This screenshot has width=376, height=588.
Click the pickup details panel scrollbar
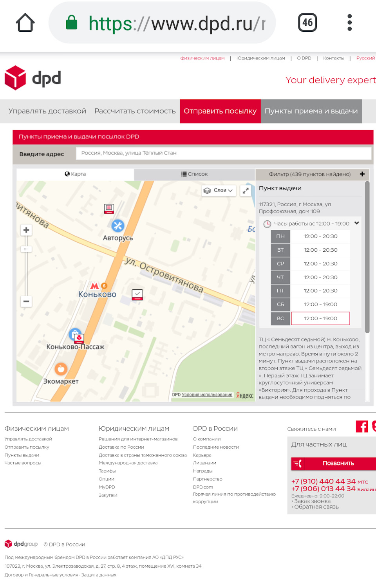[367, 257]
